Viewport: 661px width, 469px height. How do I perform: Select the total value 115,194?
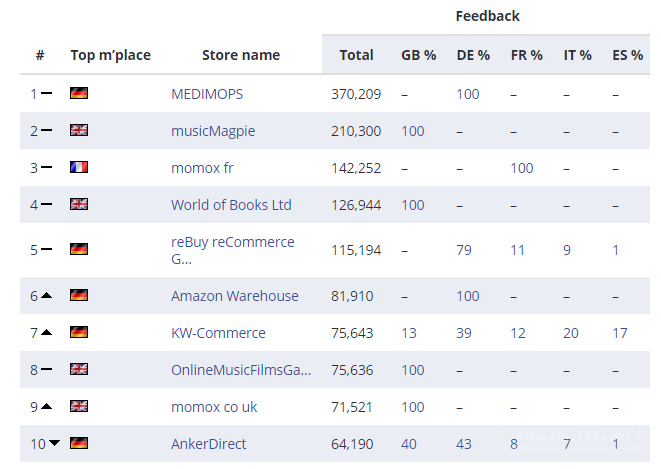(356, 250)
